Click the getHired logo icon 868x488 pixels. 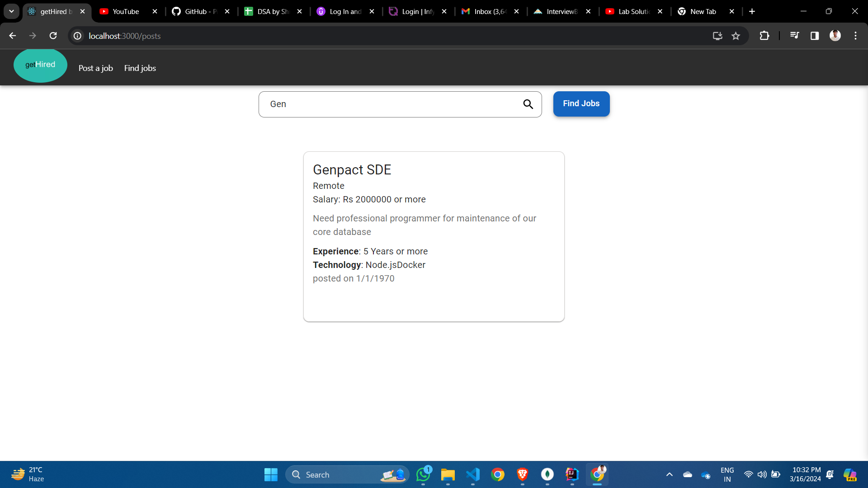(41, 64)
